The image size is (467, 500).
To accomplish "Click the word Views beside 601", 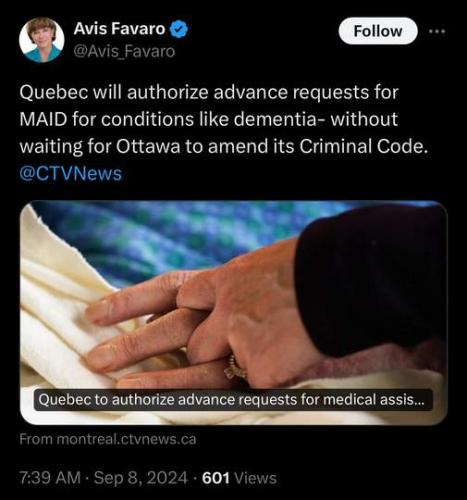I will click(x=256, y=478).
